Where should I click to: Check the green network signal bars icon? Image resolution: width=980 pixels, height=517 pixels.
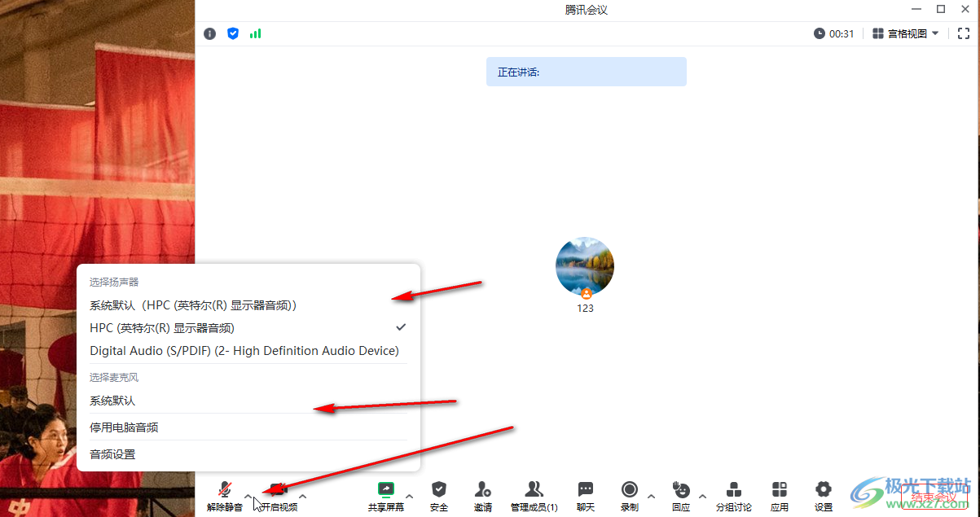pyautogui.click(x=256, y=33)
